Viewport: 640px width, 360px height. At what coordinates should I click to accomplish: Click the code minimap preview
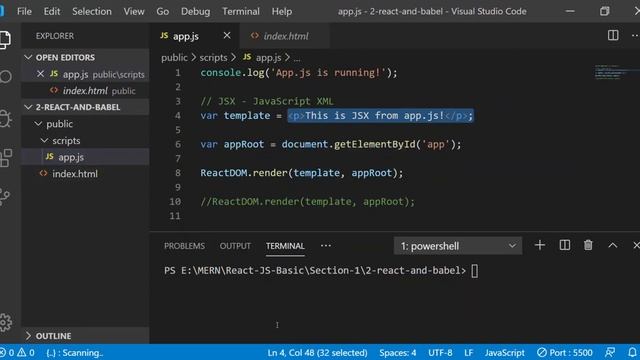point(611,72)
